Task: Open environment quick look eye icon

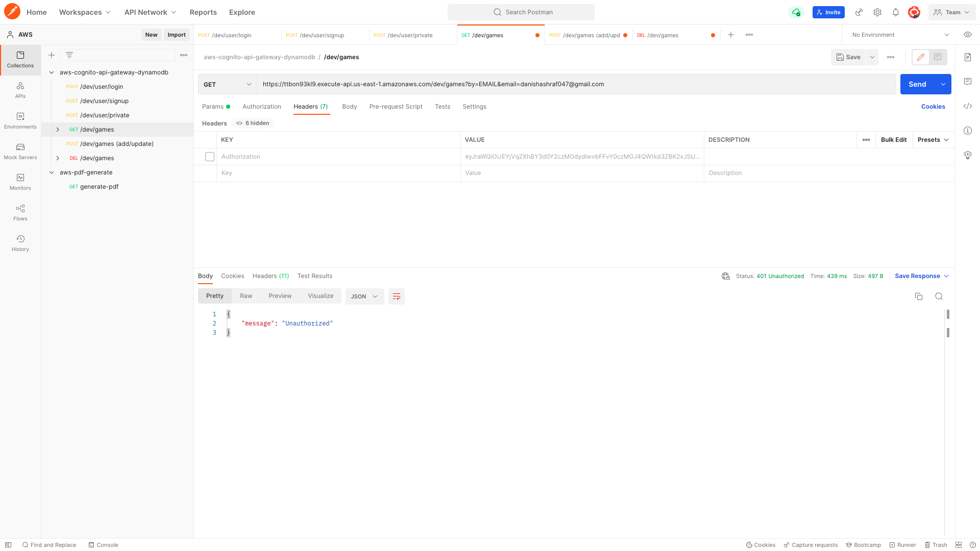Action: (x=967, y=35)
